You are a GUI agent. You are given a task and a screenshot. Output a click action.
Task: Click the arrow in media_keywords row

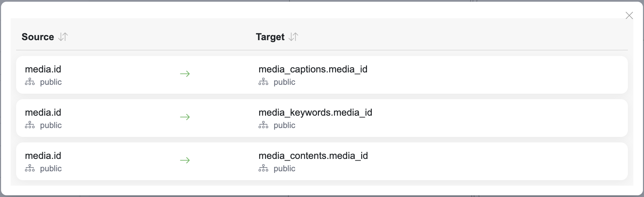185,117
